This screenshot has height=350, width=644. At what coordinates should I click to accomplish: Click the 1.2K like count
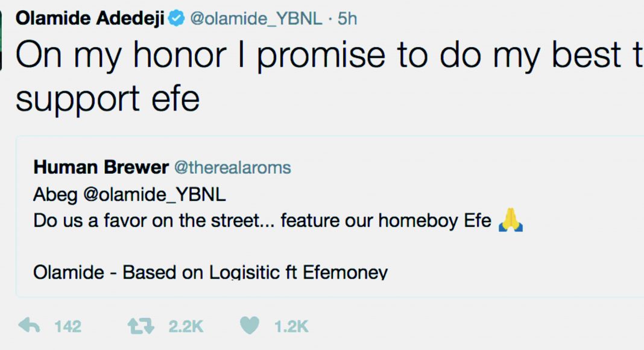[291, 326]
